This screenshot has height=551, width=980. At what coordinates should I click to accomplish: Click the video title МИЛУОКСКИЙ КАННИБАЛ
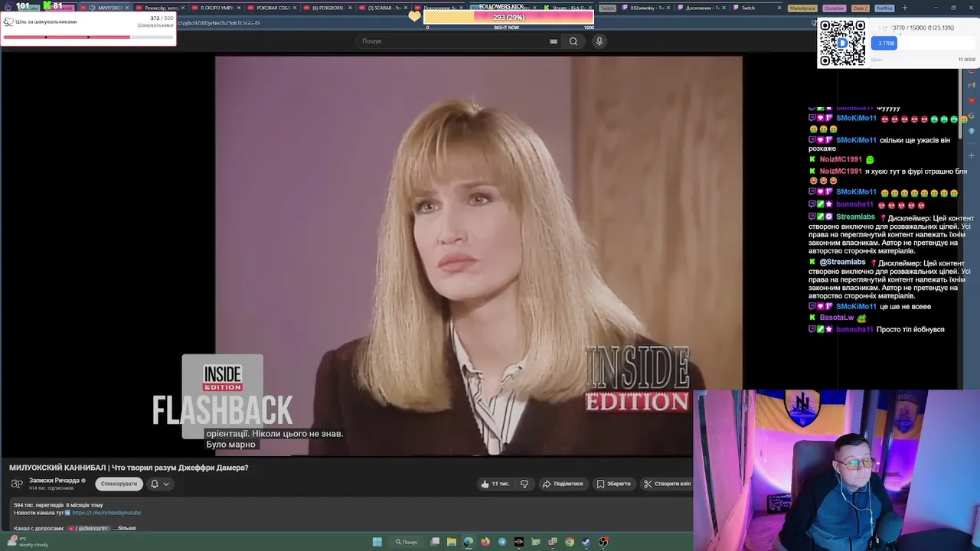pos(129,468)
